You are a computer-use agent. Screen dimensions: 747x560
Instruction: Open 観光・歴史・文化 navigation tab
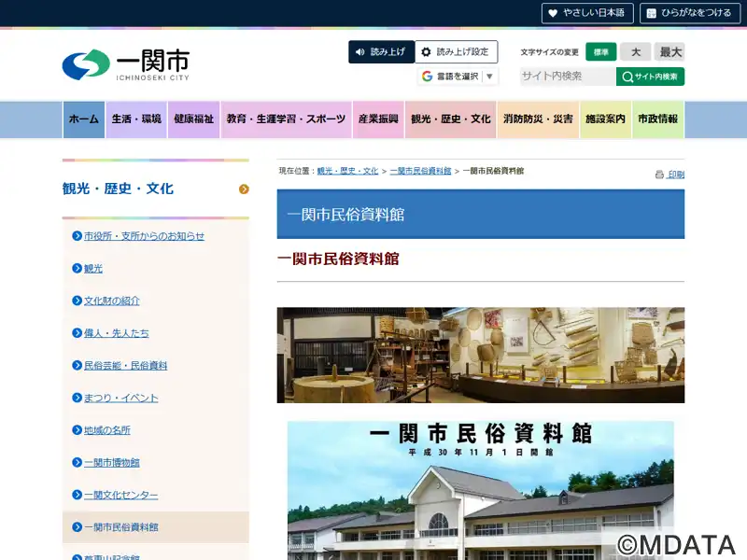(451, 119)
